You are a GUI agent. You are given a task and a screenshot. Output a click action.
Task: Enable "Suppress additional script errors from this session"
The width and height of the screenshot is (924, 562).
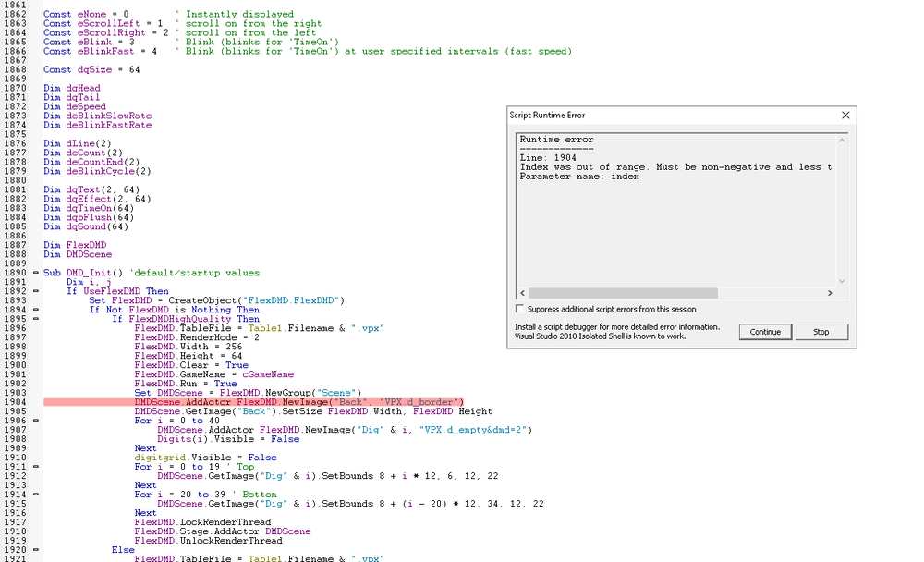520,310
